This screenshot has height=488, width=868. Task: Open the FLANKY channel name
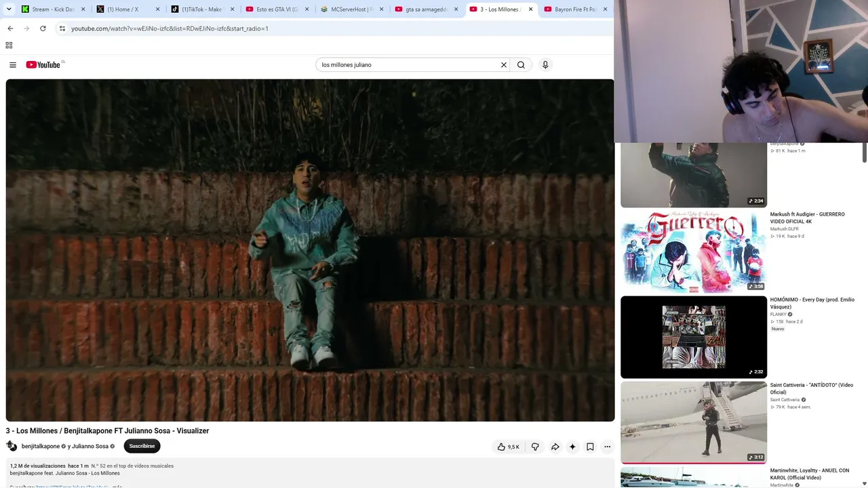click(778, 314)
